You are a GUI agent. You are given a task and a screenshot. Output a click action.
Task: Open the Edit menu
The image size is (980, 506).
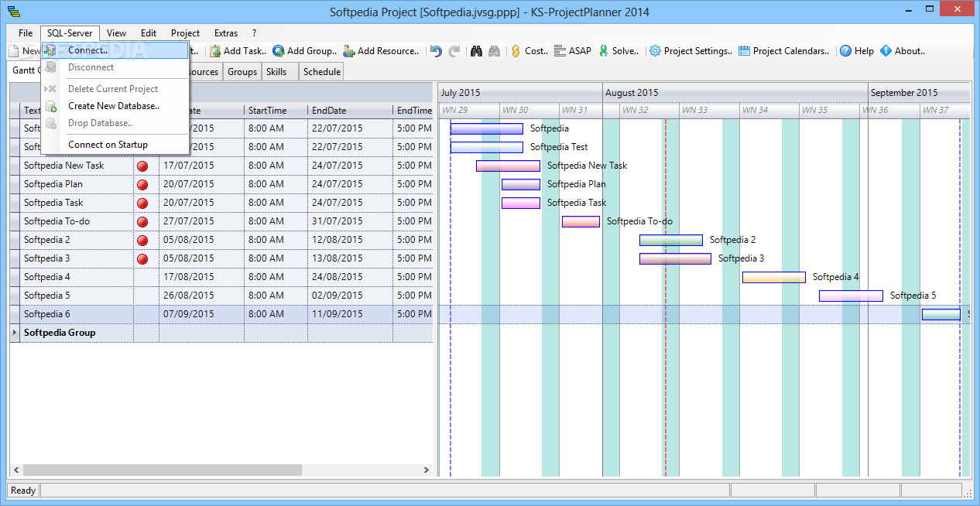point(149,33)
